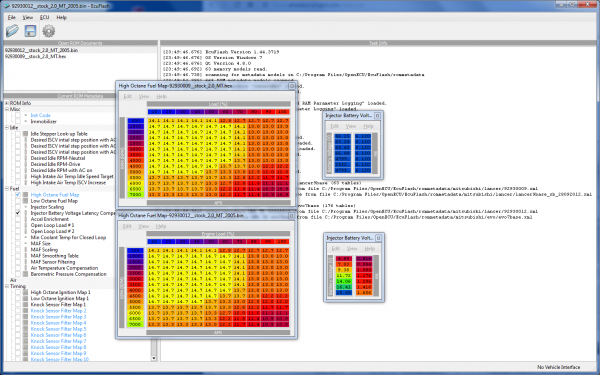600x375 pixels.
Task: Click the Save ROM floppy disk icon
Action: tap(30, 31)
